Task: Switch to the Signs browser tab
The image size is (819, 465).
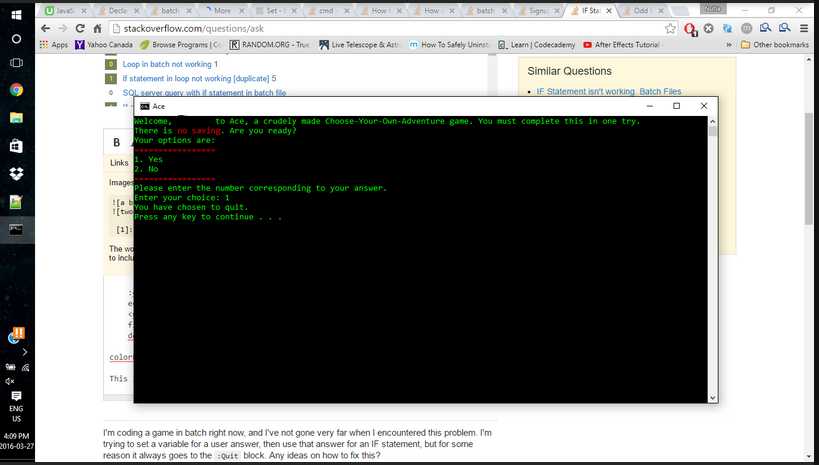Action: pos(536,10)
